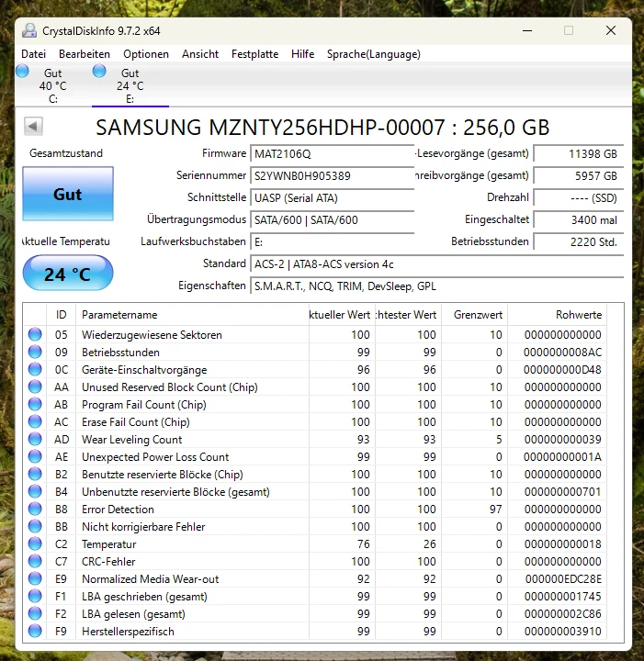Image resolution: width=644 pixels, height=661 pixels.
Task: Click status orb for Wiederzugewiesene Sektoren
Action: [x=35, y=334]
